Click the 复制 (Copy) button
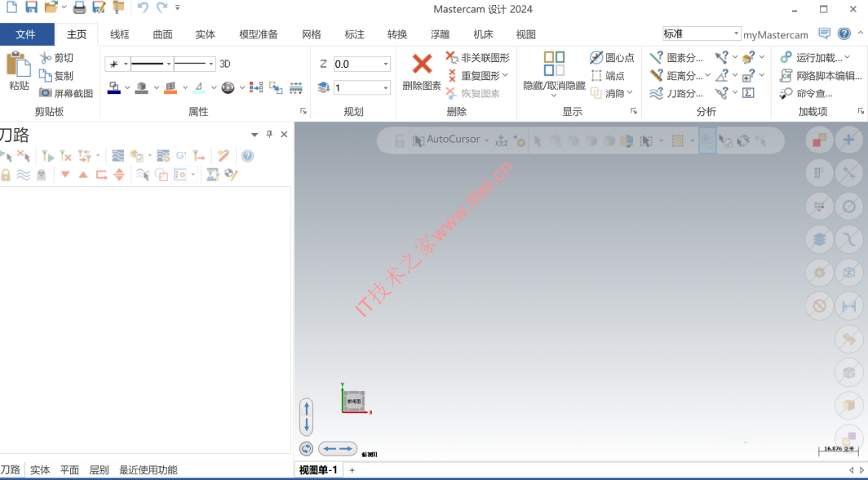 click(56, 76)
